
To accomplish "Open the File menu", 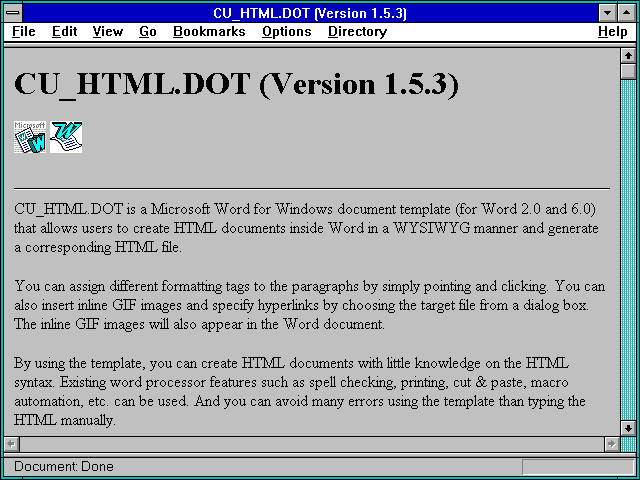I will click(x=24, y=31).
